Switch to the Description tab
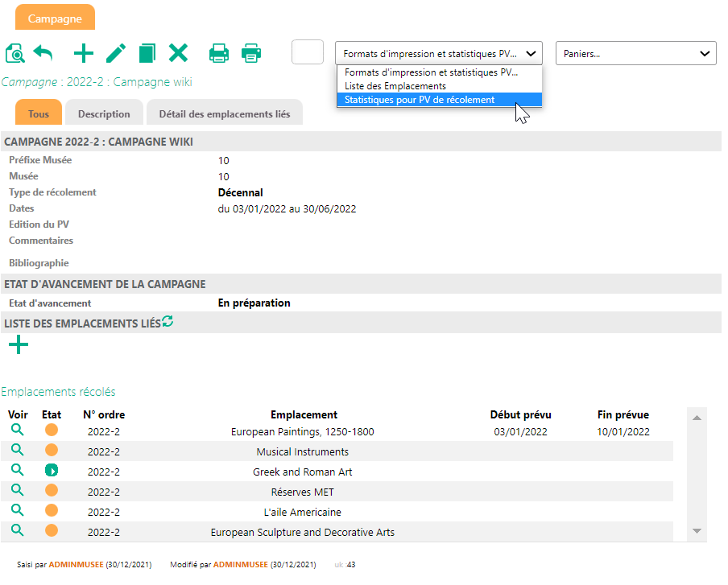The height and width of the screenshot is (585, 728). click(104, 114)
